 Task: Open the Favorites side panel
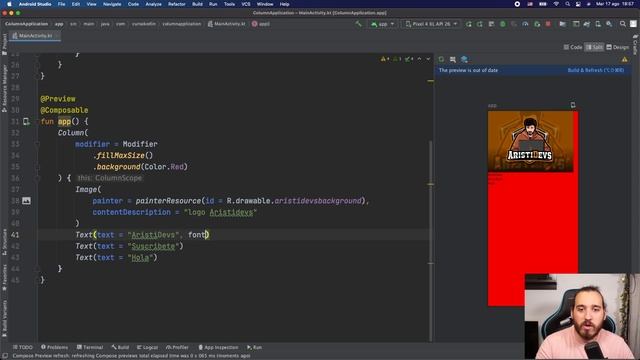4,278
